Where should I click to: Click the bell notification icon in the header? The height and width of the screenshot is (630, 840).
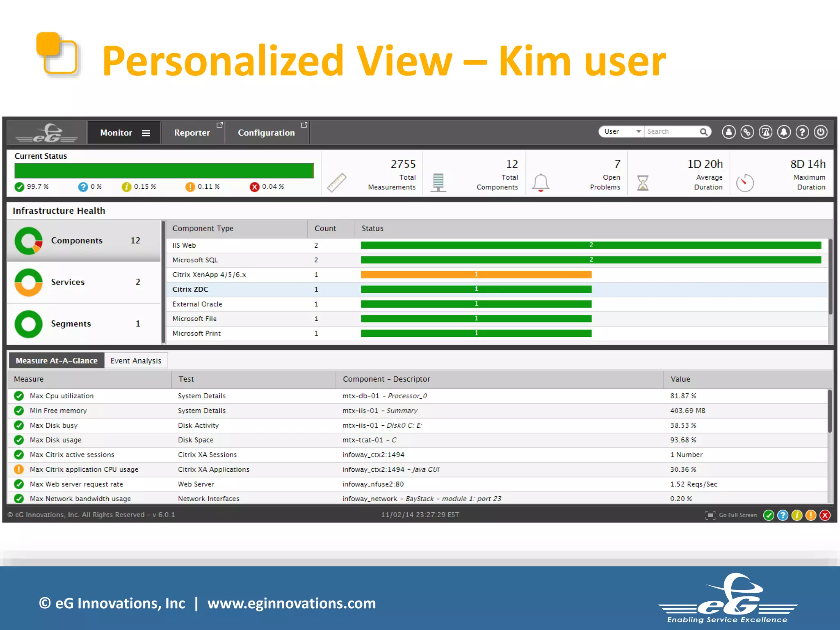pos(784,132)
